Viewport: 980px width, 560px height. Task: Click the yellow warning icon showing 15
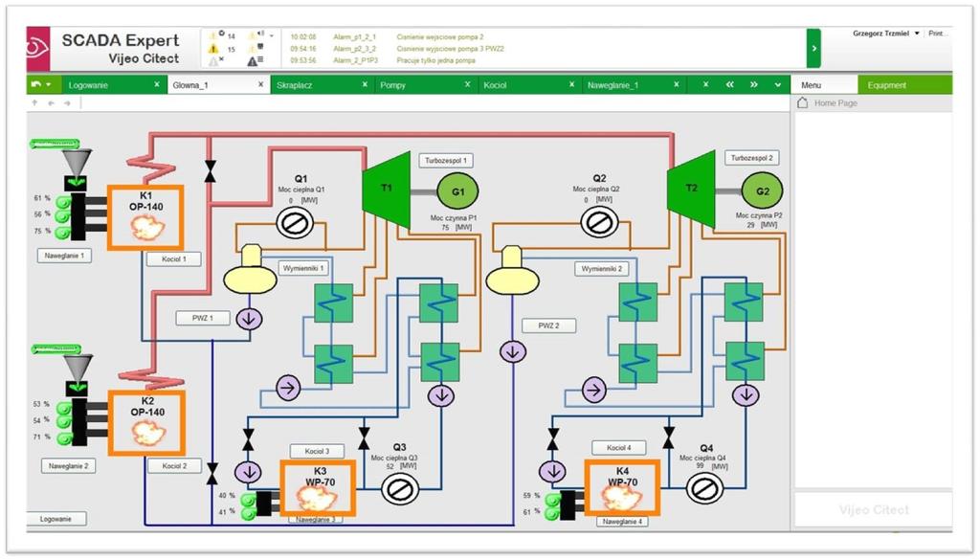213,49
